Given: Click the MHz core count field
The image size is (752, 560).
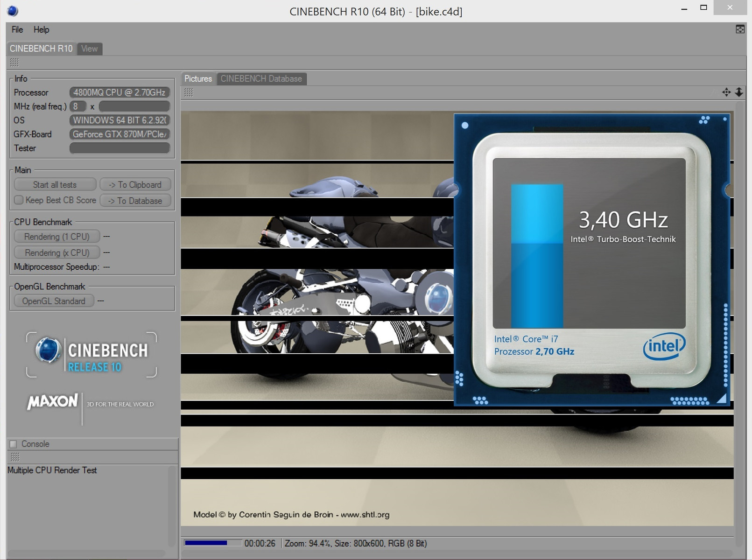Looking at the screenshot, I should point(78,106).
